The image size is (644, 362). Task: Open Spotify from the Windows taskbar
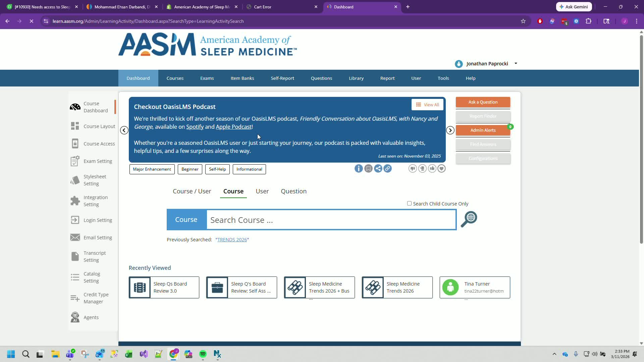pos(203,354)
